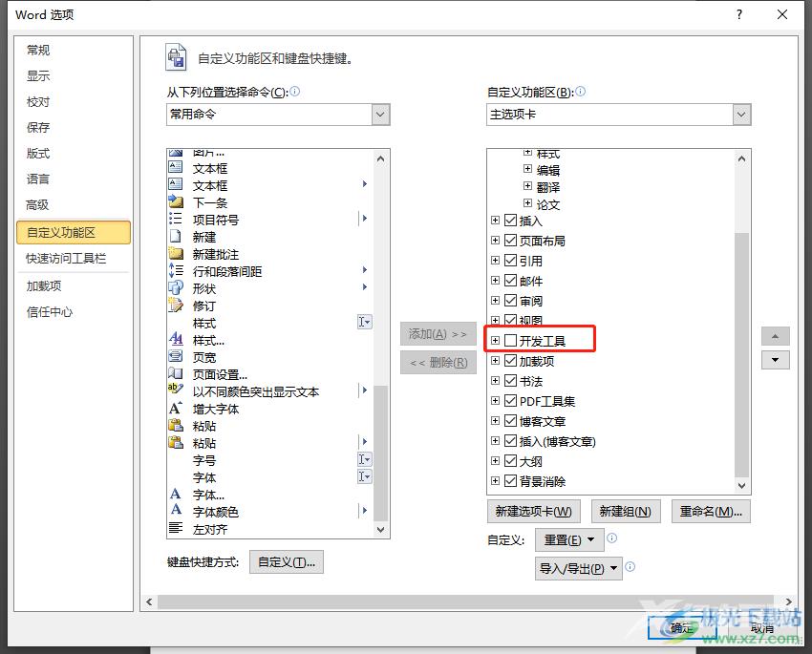Click the first 粘贴 clipboard icon
Image resolution: width=812 pixels, height=654 pixels.
coord(176,425)
